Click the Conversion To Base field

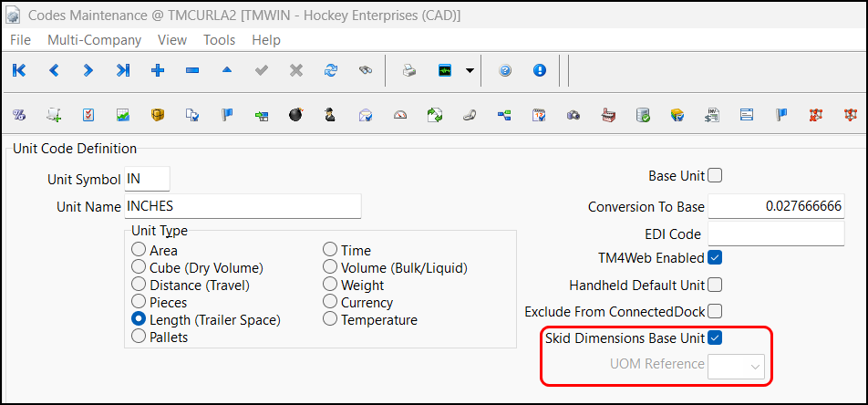click(x=776, y=206)
